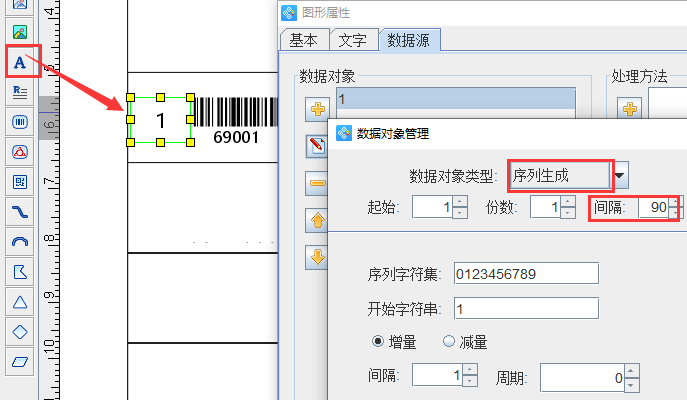Select the diamond shape tool

(x=20, y=332)
